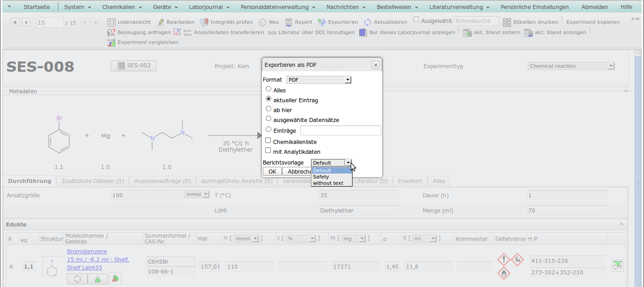Click the Integrität prüfen icon
The image size is (644, 287).
click(204, 22)
